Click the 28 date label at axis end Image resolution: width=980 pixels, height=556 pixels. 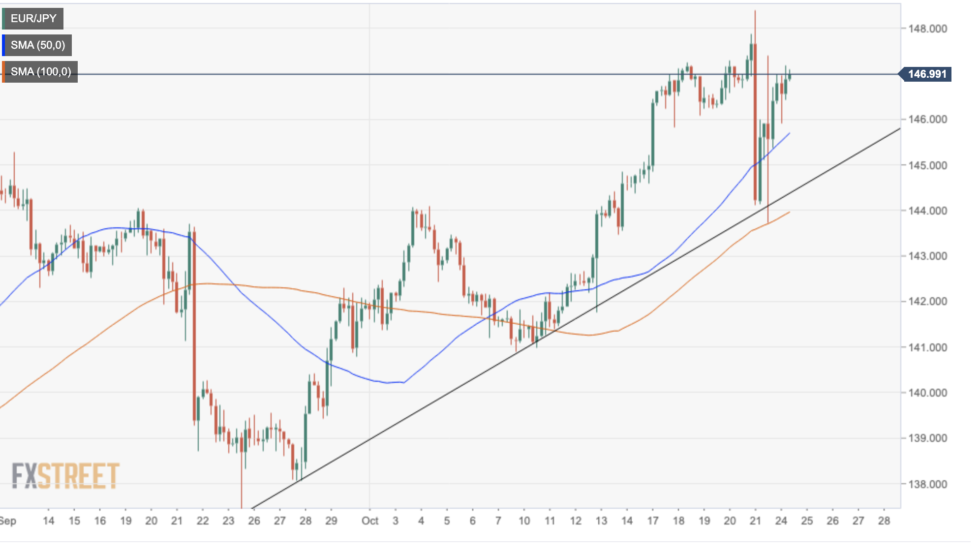pos(884,521)
